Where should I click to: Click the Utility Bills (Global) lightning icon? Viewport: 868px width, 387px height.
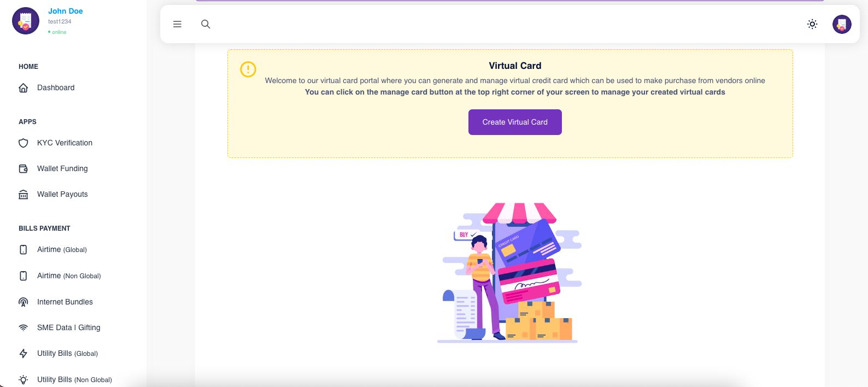[24, 354]
